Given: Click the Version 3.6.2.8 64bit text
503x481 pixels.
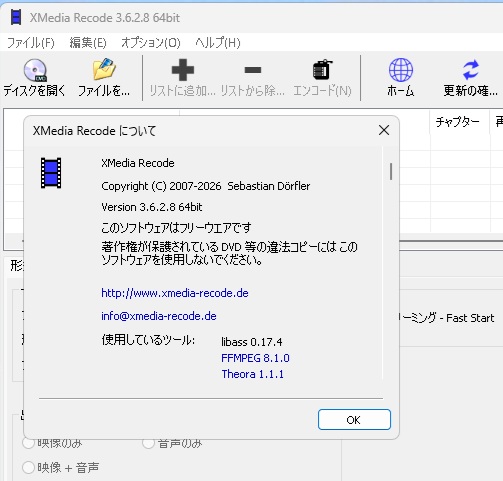Looking at the screenshot, I should coord(152,207).
